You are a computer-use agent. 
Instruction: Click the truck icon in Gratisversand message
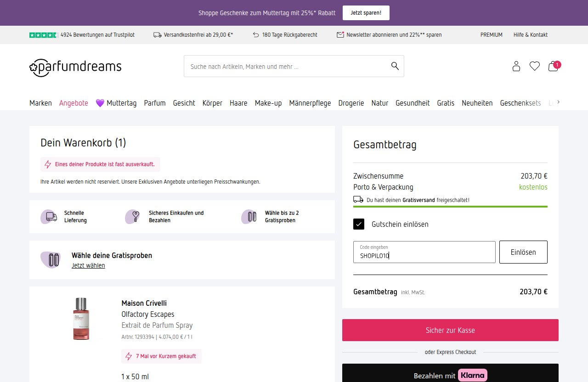(x=358, y=199)
